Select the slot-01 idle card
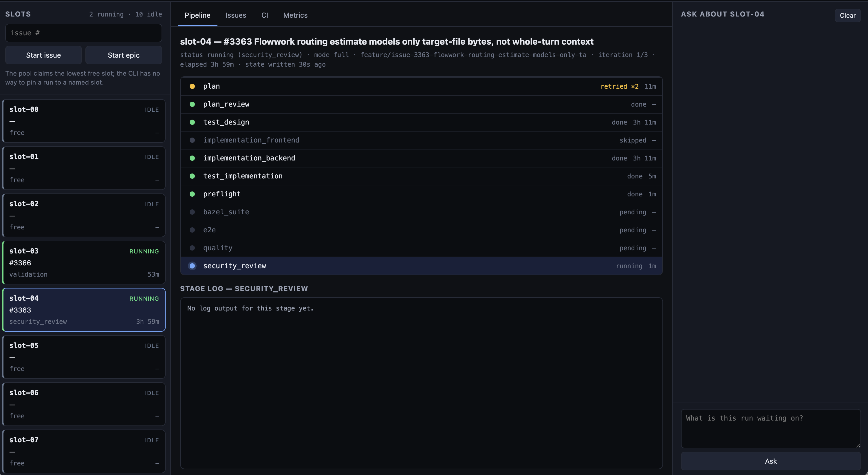 pos(84,168)
